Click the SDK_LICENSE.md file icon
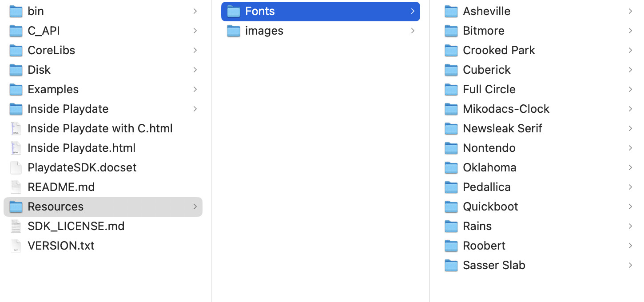Viewport: 644px width, 302px height. 16,226
